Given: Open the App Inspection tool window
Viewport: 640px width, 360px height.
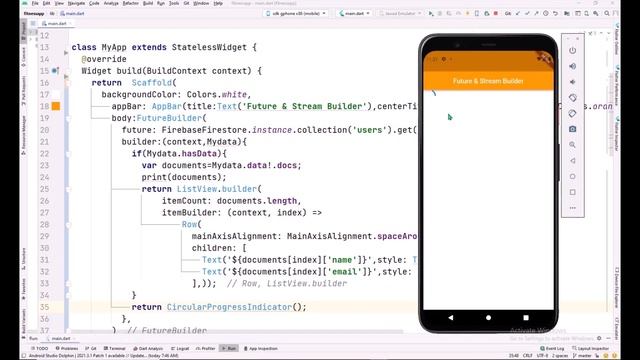Looking at the screenshot, I should click(x=261, y=349).
